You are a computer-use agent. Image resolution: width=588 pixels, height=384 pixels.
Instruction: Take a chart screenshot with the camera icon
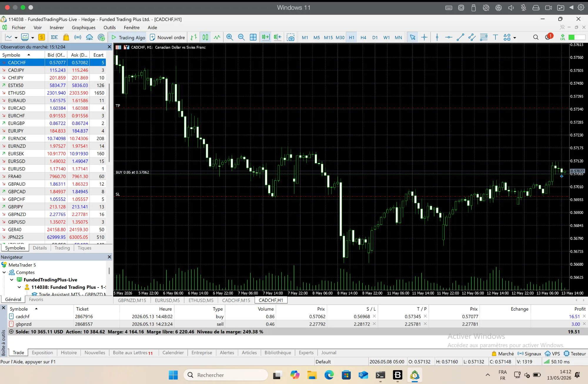pyautogui.click(x=291, y=37)
